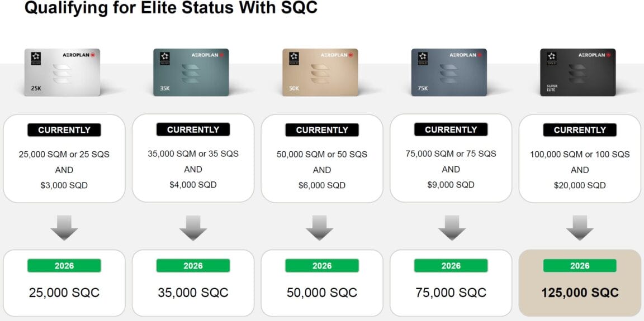Image resolution: width=644 pixels, height=321 pixels.
Task: Click the Qualifying for Elite Status heading
Action: pos(171,8)
